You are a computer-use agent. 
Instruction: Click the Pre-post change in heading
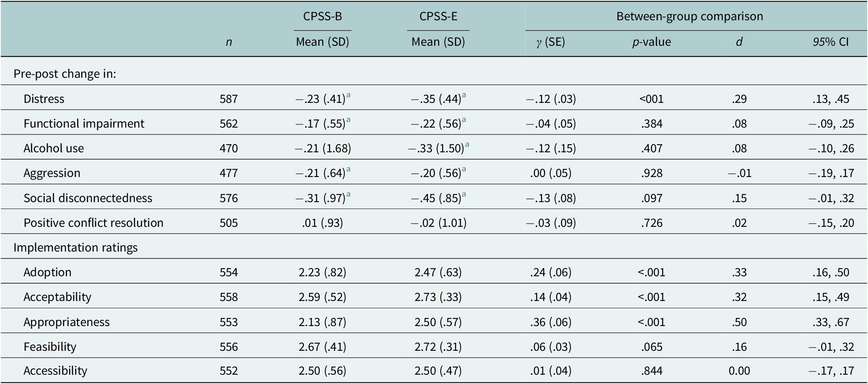click(65, 74)
